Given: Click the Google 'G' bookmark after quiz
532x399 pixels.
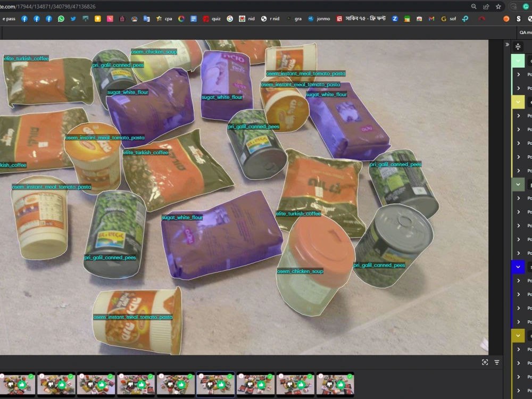Looking at the screenshot, I should (x=230, y=19).
